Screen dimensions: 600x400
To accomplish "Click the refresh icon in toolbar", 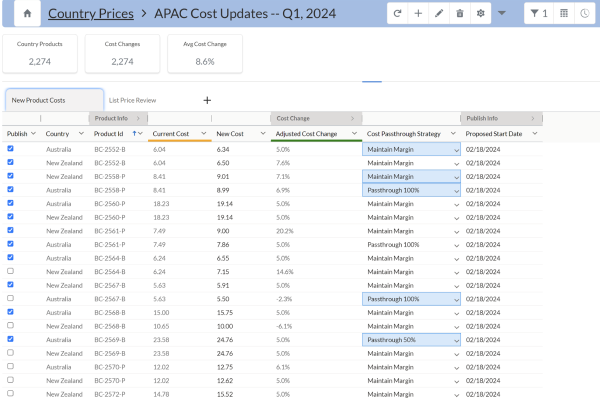I will (398, 14).
